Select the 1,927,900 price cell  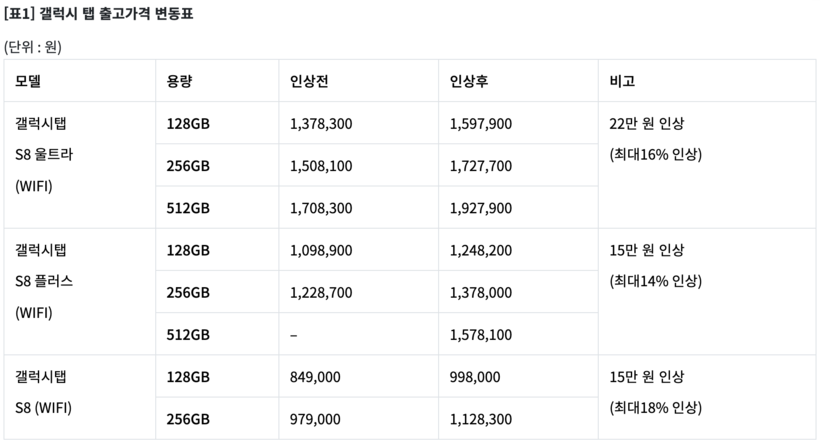481,208
